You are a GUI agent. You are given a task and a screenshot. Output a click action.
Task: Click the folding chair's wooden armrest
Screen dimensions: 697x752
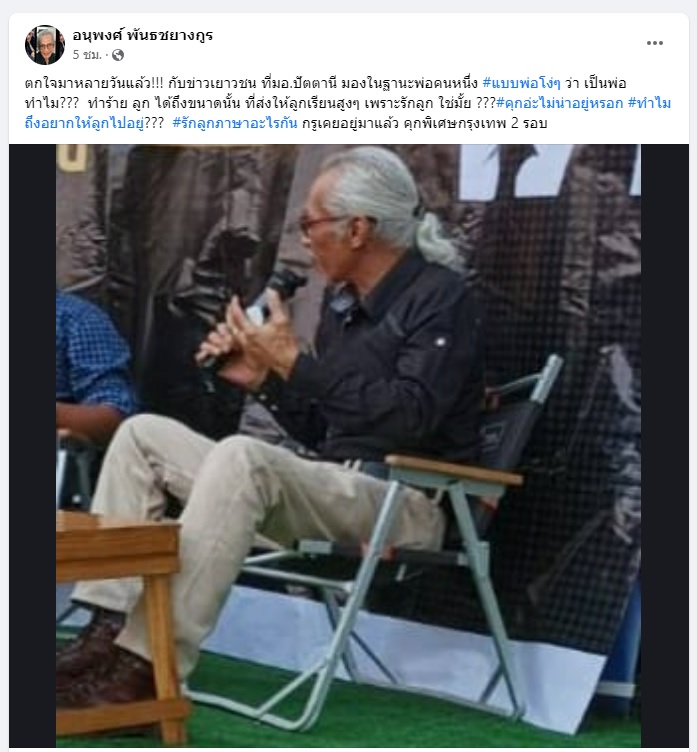[x=453, y=469]
